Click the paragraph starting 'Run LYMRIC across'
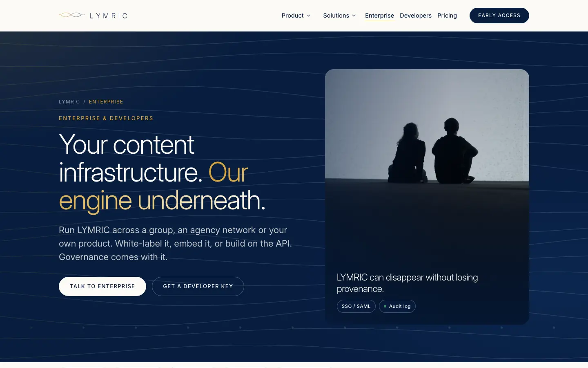588x368 pixels. [176, 243]
